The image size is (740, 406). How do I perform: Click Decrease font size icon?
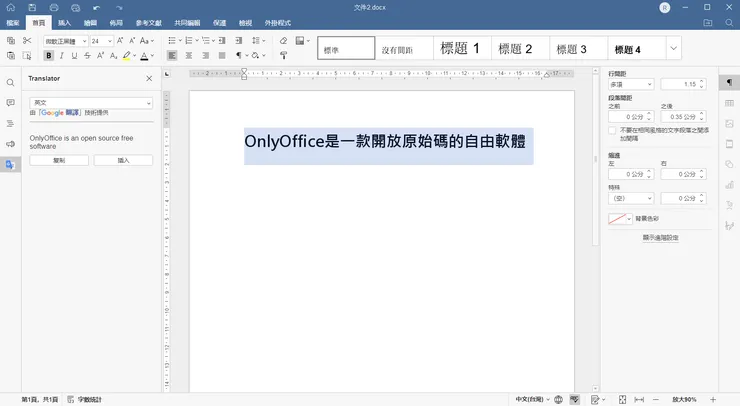132,41
